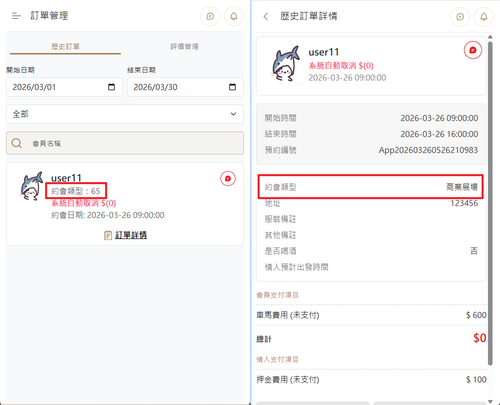This screenshot has width=500, height=405.
Task: Click the 情人預計出發時間 label
Action: click(296, 267)
